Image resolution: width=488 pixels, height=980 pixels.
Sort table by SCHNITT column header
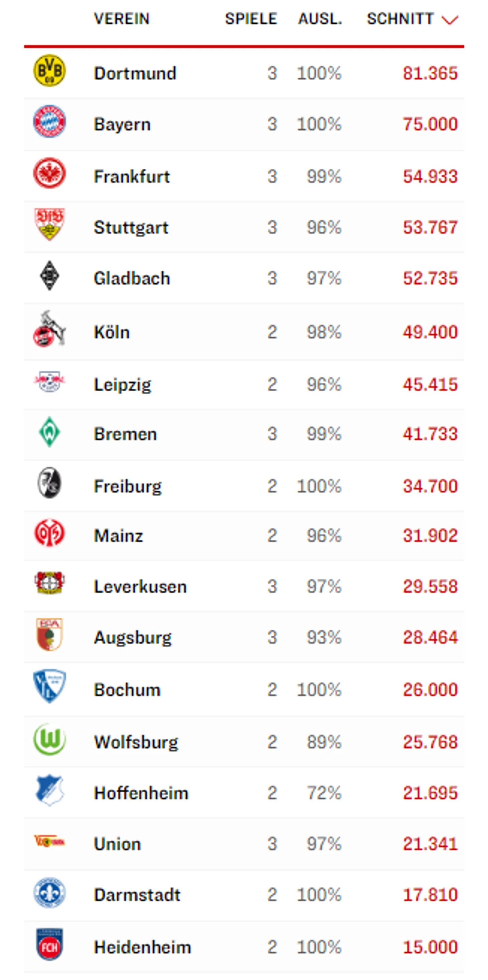400,19
